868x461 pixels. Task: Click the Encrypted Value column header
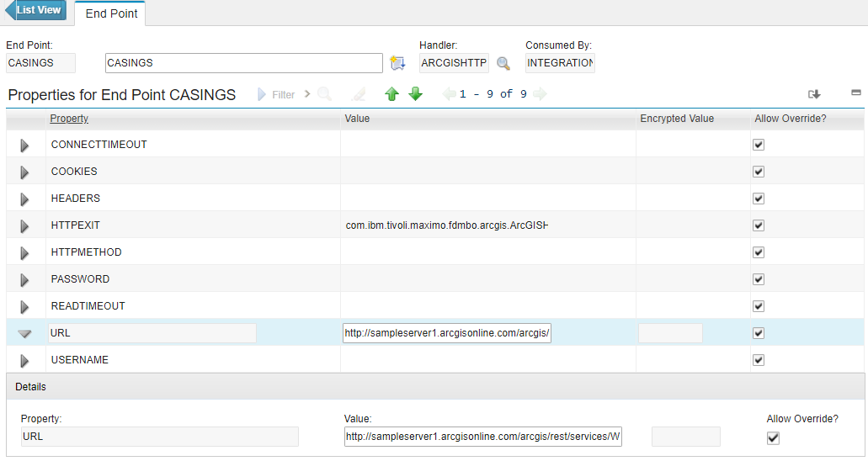click(677, 119)
